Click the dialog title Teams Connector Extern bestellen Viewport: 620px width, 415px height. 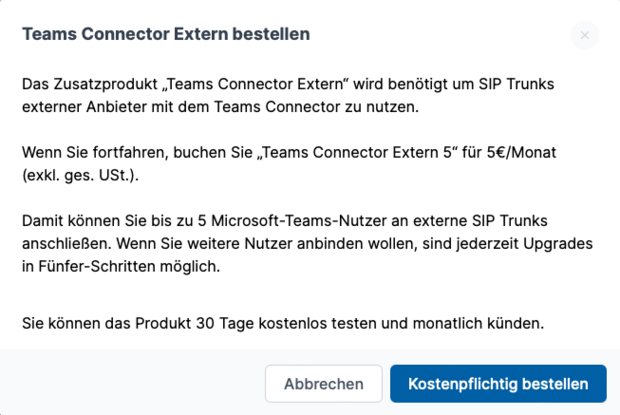point(166,35)
